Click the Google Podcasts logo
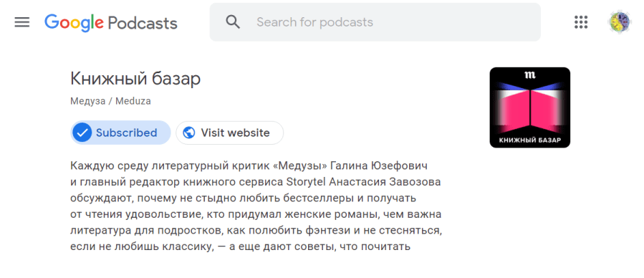 111,23
